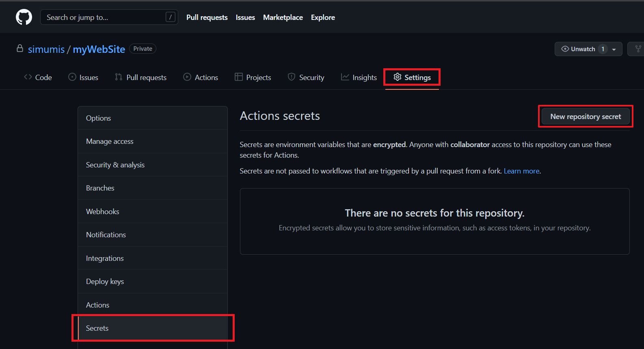
Task: Select Branches in the settings sidebar
Action: pos(100,188)
